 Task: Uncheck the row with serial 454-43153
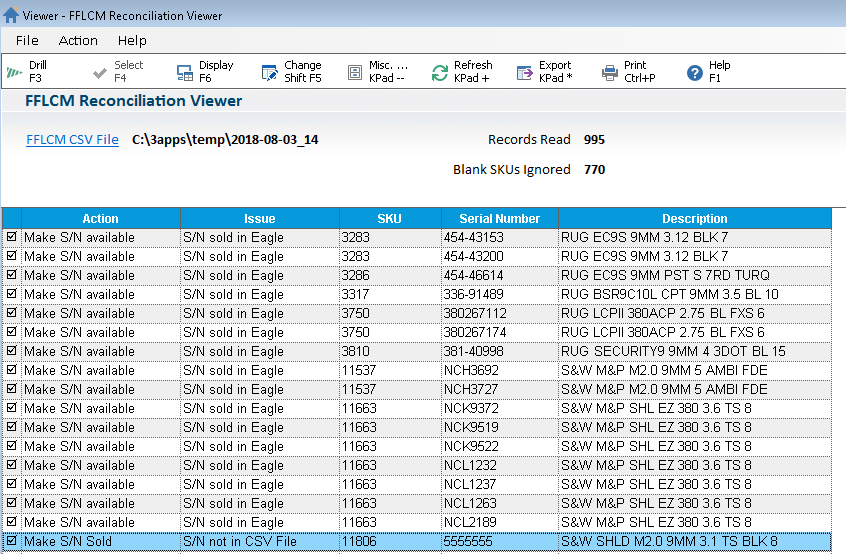tap(11, 238)
